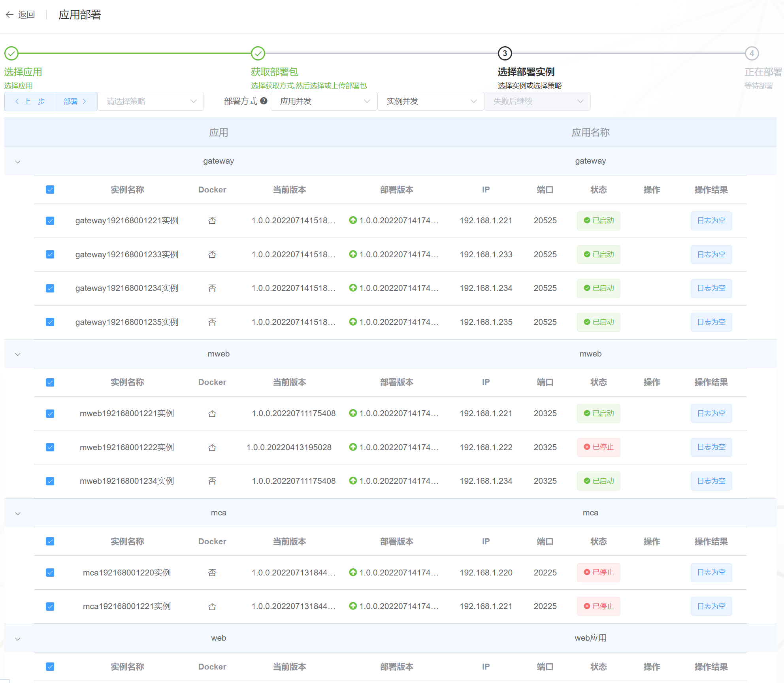Click 已启动 status badge for gateway192168001234实例
The image size is (784, 683).
pos(598,288)
